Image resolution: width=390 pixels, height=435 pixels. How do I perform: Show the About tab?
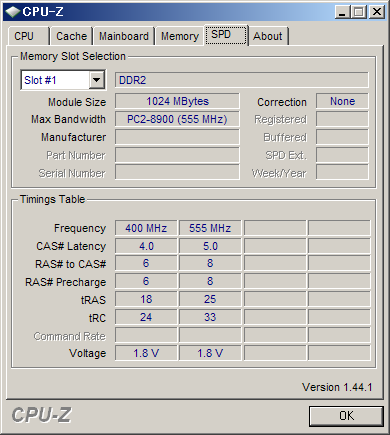pos(268,36)
